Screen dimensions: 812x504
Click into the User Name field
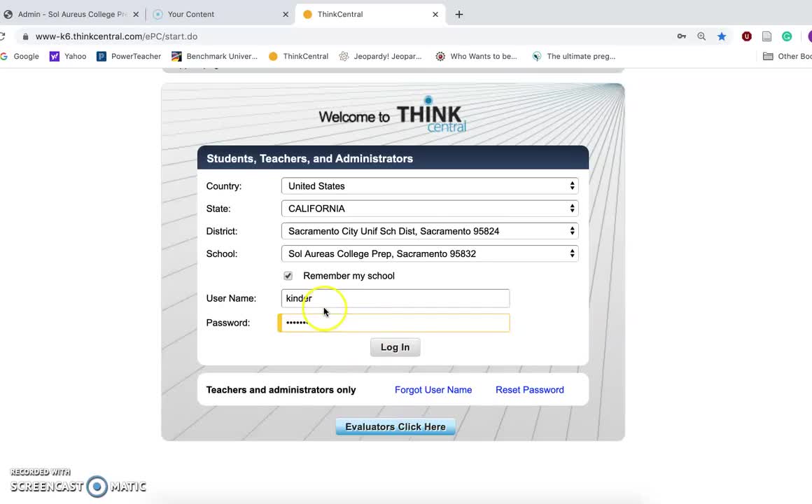tap(395, 298)
